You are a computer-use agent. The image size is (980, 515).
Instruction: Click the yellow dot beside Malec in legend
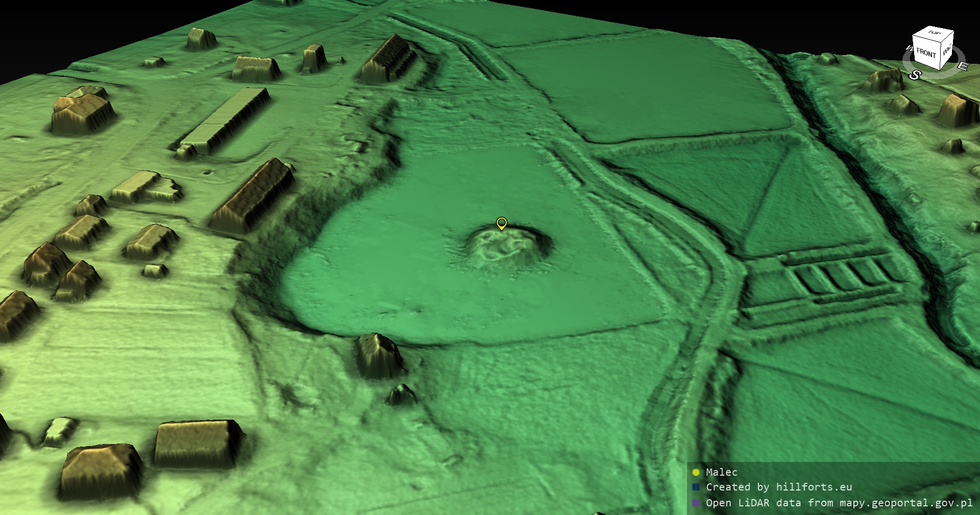pos(696,472)
